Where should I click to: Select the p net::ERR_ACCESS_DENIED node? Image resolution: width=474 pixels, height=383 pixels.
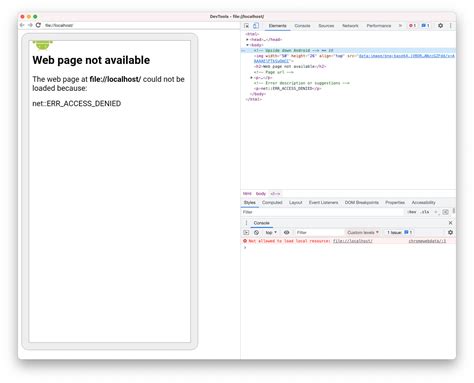pyautogui.click(x=287, y=88)
